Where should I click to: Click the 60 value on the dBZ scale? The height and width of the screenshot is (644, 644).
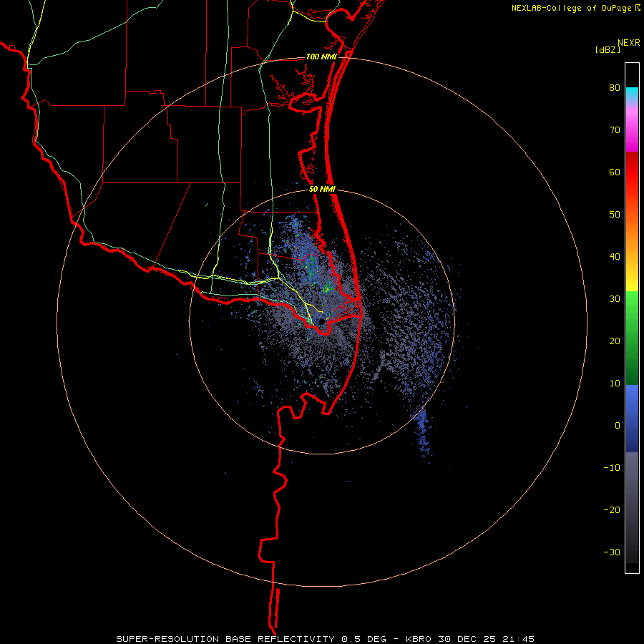(615, 172)
